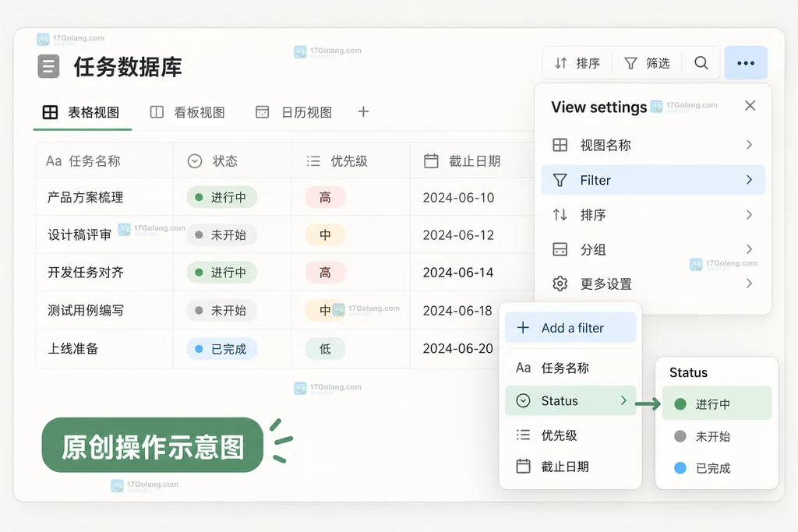
Task: Open the 筛选 filter toolbar button
Action: click(647, 63)
